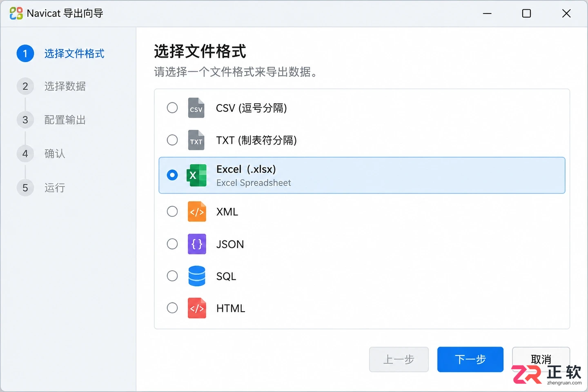Go to the 配置输出 step label
This screenshot has width=588, height=392.
(x=65, y=120)
